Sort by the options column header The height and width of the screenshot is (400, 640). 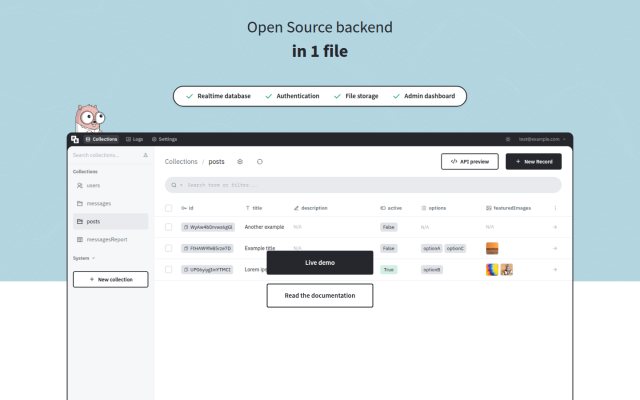[x=433, y=208]
